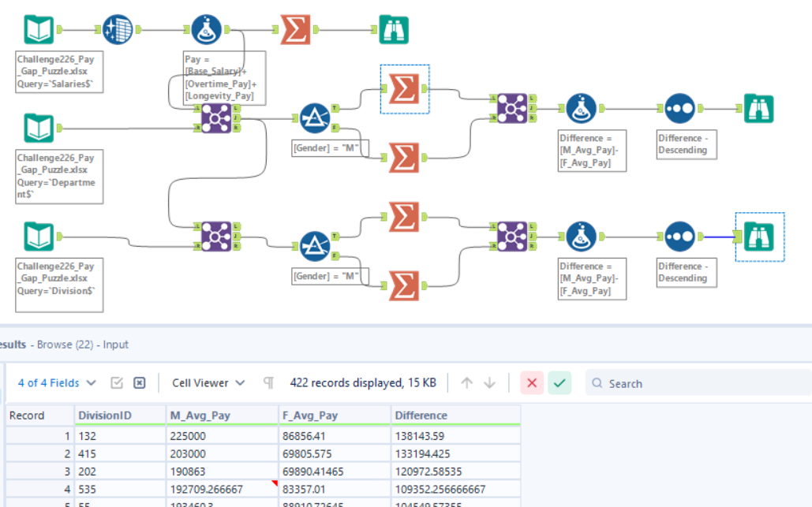This screenshot has height=507, width=812.
Task: Click the cell with value 225000
Action: [223, 436]
